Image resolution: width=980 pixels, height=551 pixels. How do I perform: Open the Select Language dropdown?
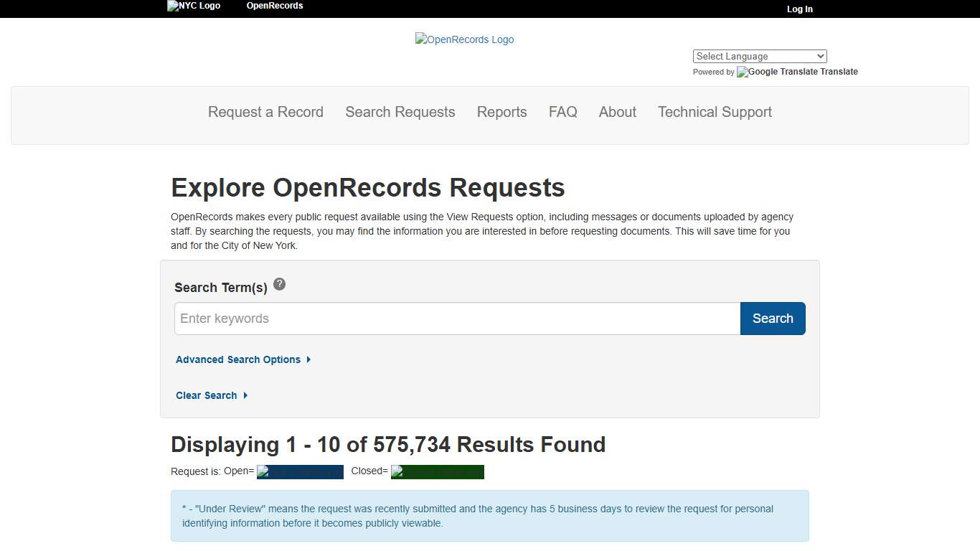click(759, 56)
